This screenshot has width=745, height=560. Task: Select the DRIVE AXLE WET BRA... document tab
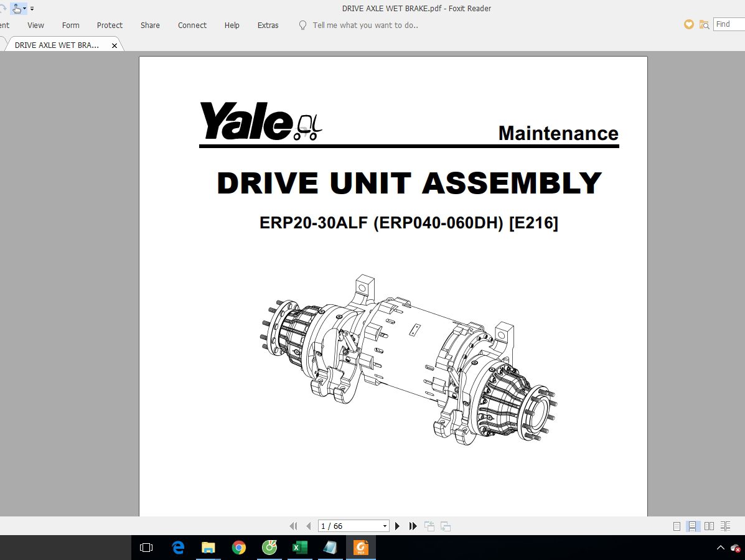(x=57, y=45)
